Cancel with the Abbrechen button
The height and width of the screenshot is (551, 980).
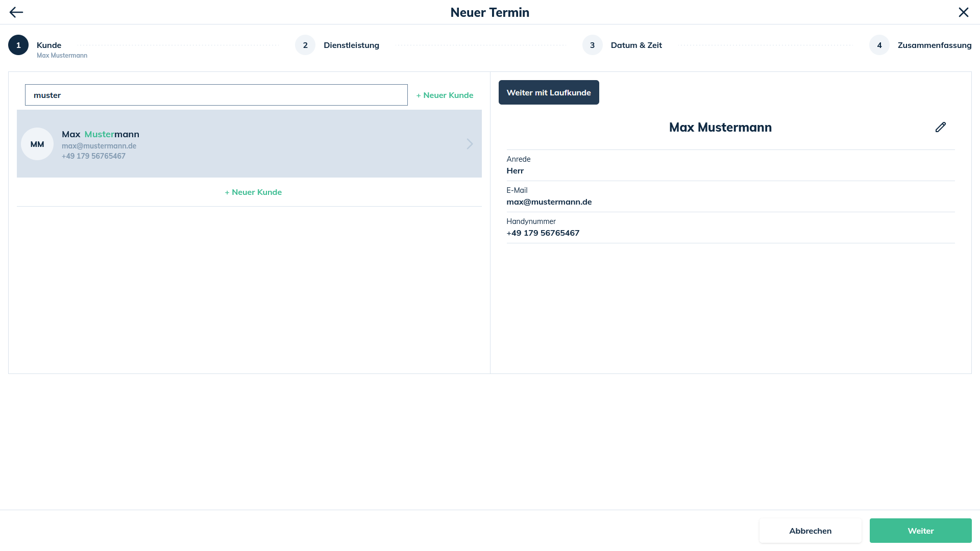click(x=810, y=531)
